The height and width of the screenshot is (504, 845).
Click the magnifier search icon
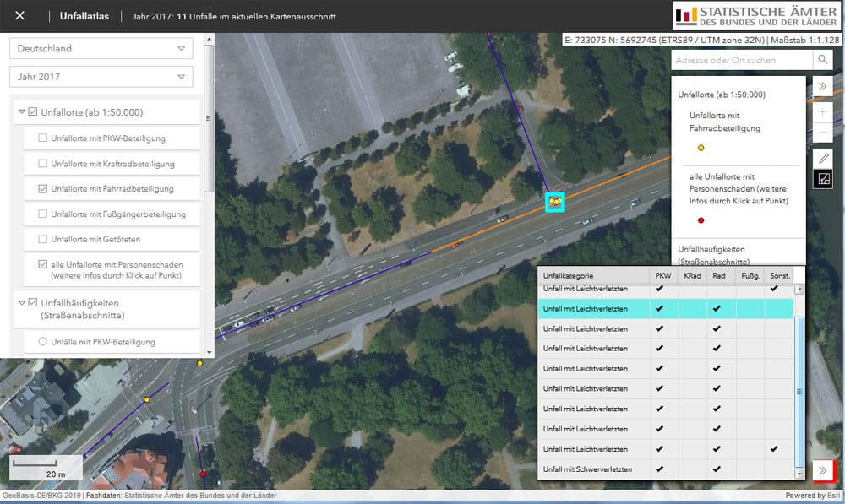[822, 60]
